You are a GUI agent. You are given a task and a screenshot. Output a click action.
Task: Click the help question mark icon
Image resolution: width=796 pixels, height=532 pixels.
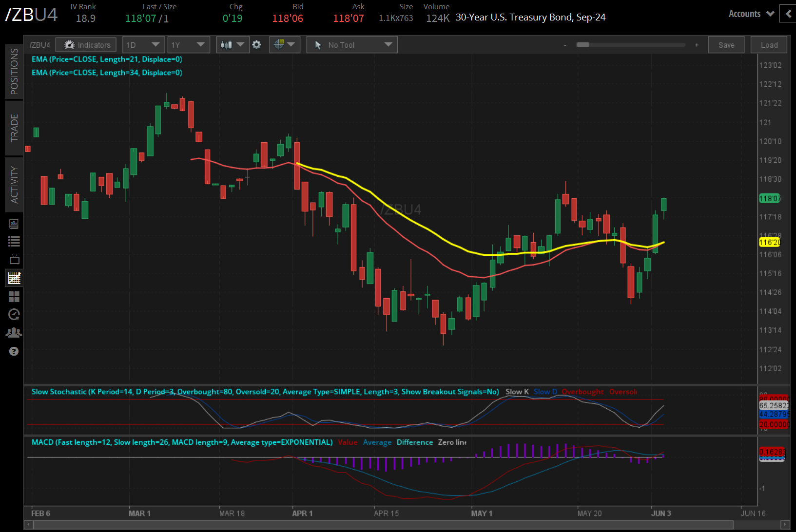point(14,351)
